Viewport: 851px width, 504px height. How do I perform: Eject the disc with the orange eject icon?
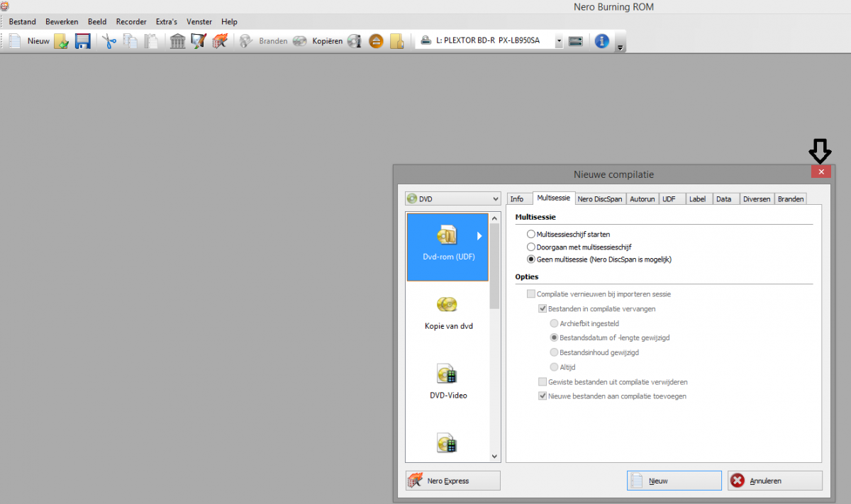376,41
